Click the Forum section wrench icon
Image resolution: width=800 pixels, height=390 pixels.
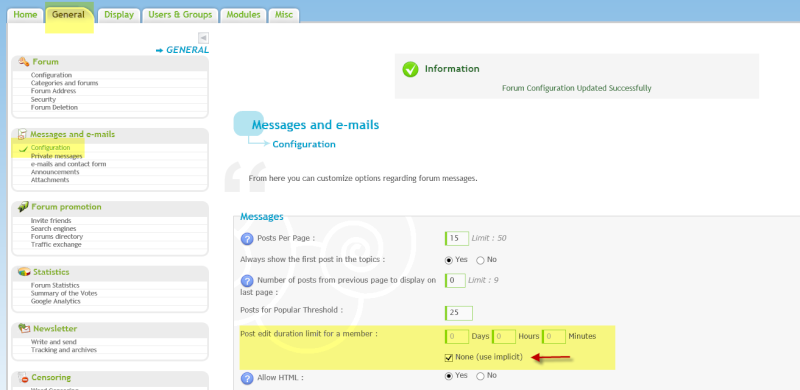pyautogui.click(x=23, y=62)
